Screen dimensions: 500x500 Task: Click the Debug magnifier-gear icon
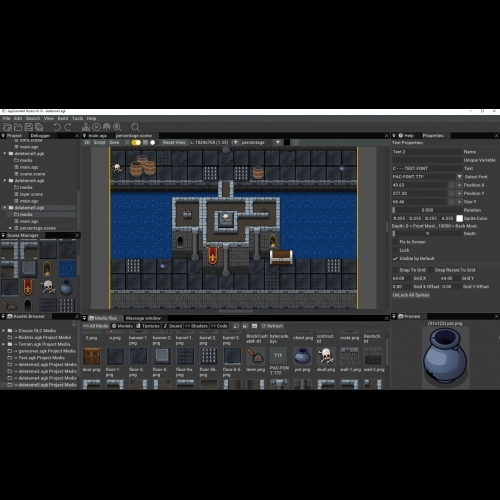pyautogui.click(x=117, y=127)
